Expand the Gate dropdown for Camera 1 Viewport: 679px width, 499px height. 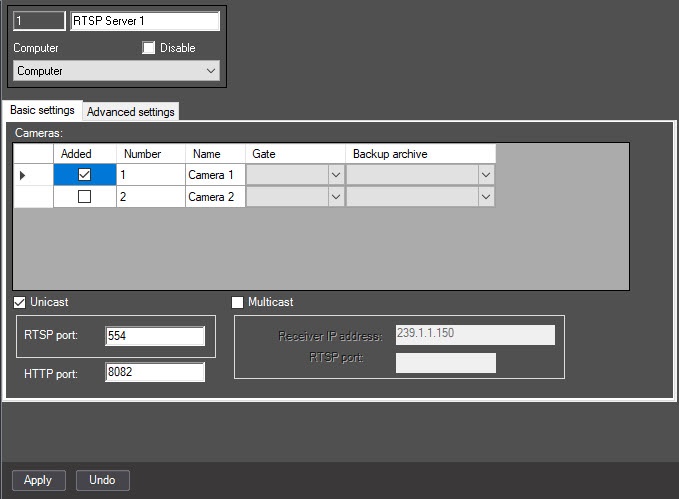coord(336,175)
